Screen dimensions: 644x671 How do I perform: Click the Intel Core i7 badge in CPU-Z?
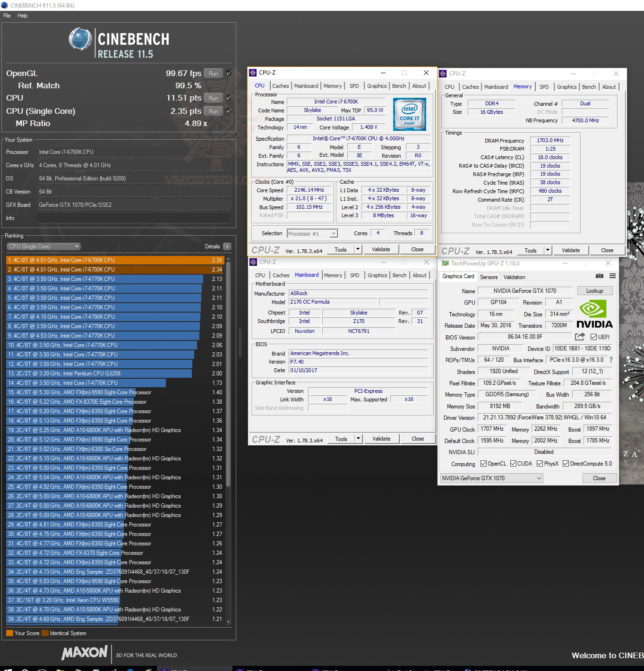(x=409, y=114)
